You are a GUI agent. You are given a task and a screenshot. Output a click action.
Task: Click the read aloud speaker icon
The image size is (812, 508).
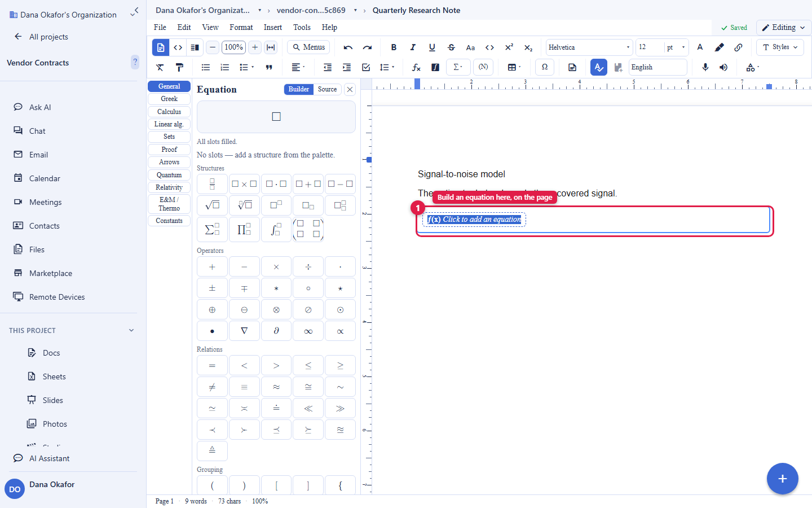coord(723,67)
